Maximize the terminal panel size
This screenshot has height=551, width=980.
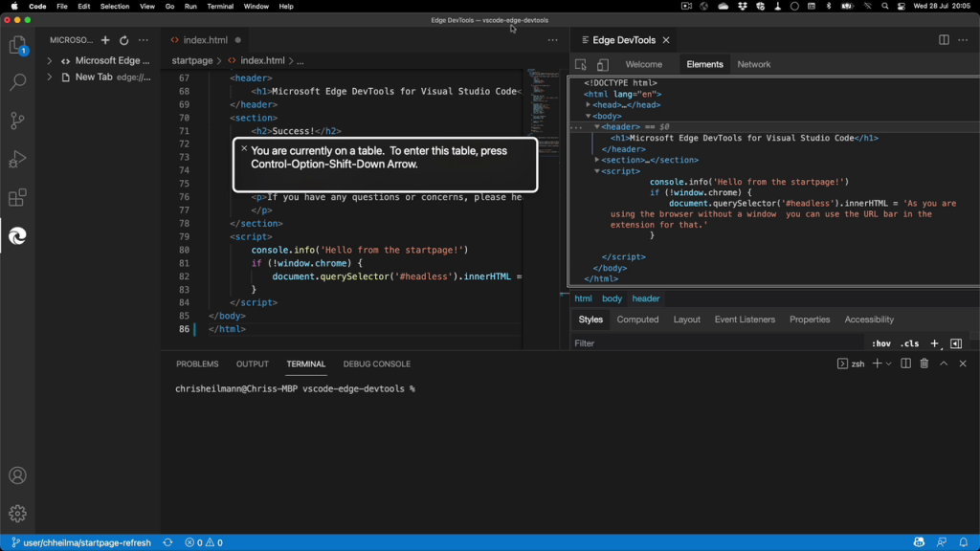[944, 364]
